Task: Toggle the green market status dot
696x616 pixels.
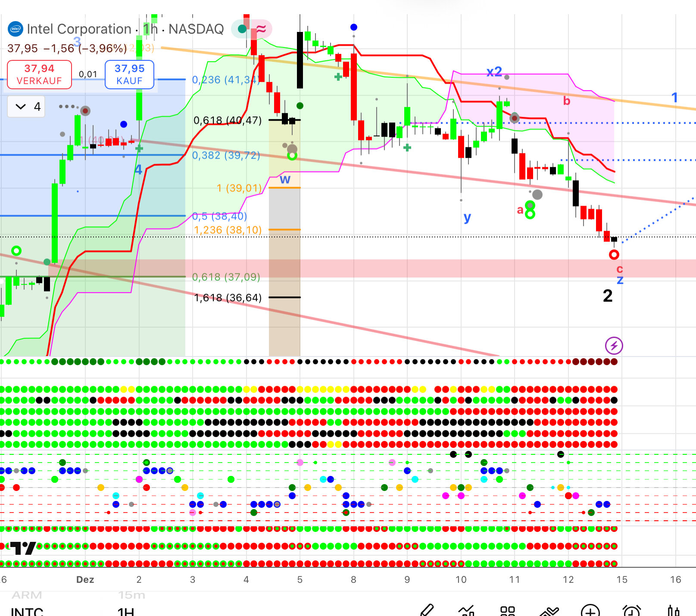Action: [242, 29]
